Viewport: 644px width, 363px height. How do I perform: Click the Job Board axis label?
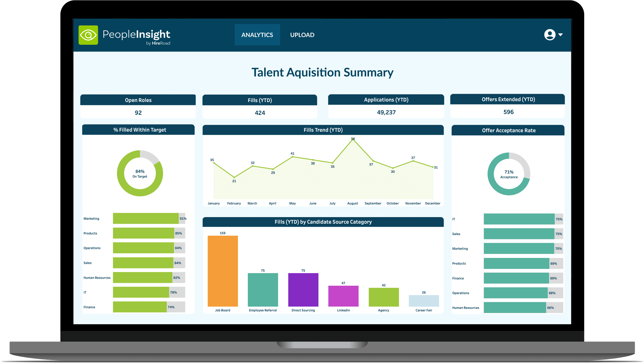[x=223, y=310]
